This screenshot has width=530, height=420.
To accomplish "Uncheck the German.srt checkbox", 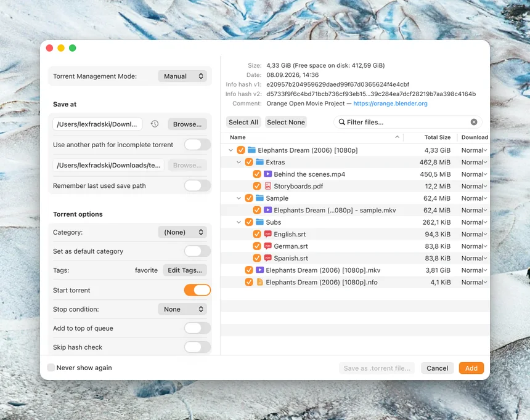I will (x=257, y=246).
